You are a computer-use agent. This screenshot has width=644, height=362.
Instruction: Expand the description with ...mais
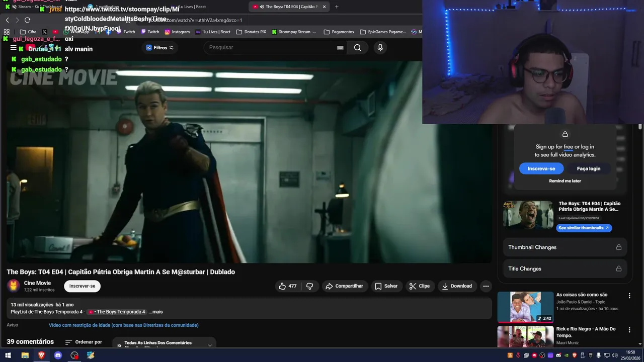(x=155, y=312)
